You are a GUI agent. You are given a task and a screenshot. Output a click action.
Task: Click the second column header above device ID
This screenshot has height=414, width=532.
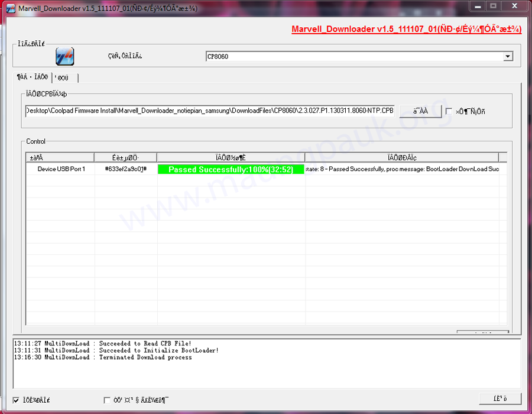pyautogui.click(x=125, y=157)
